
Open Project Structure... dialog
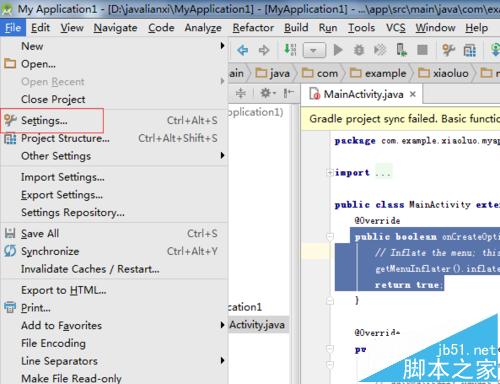coord(114,138)
